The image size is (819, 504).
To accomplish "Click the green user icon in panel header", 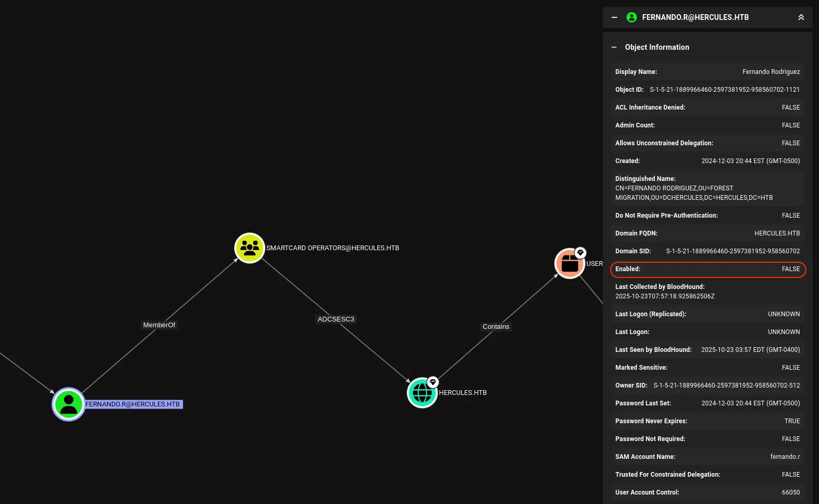I will point(632,17).
